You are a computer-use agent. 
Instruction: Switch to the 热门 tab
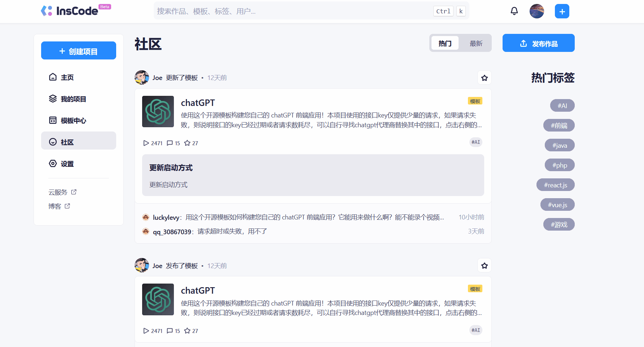(x=445, y=43)
